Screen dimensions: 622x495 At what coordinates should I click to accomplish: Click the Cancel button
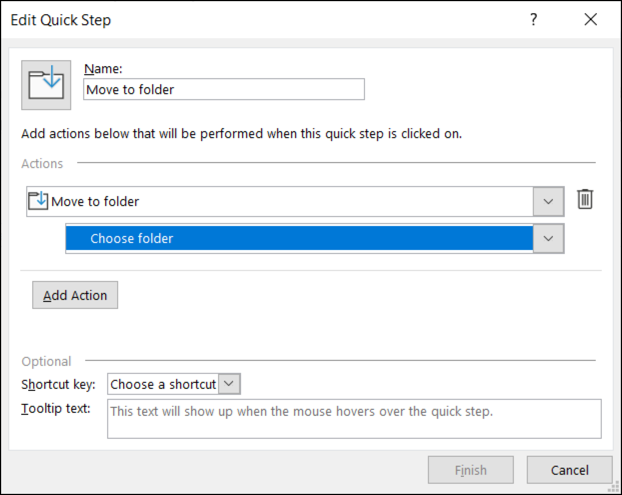pos(569,470)
